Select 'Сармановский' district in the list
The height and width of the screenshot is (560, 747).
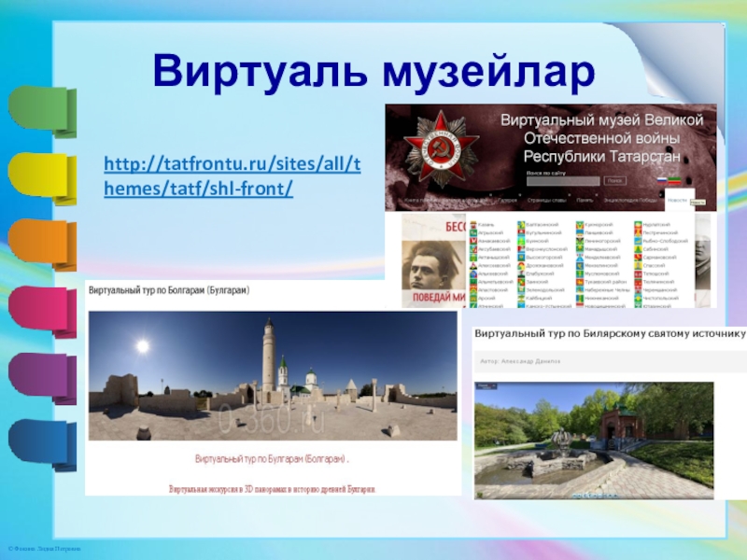click(x=660, y=258)
